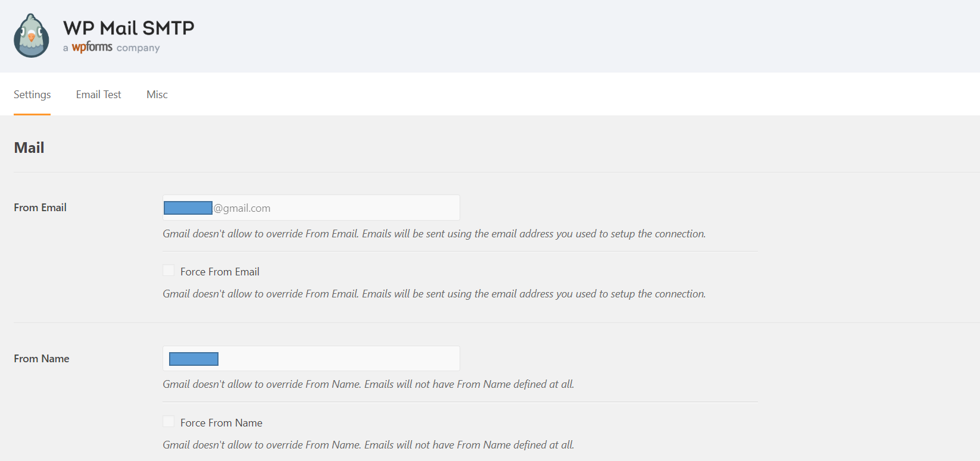Click the Force From Email label text
The image size is (980, 461).
pos(220,272)
